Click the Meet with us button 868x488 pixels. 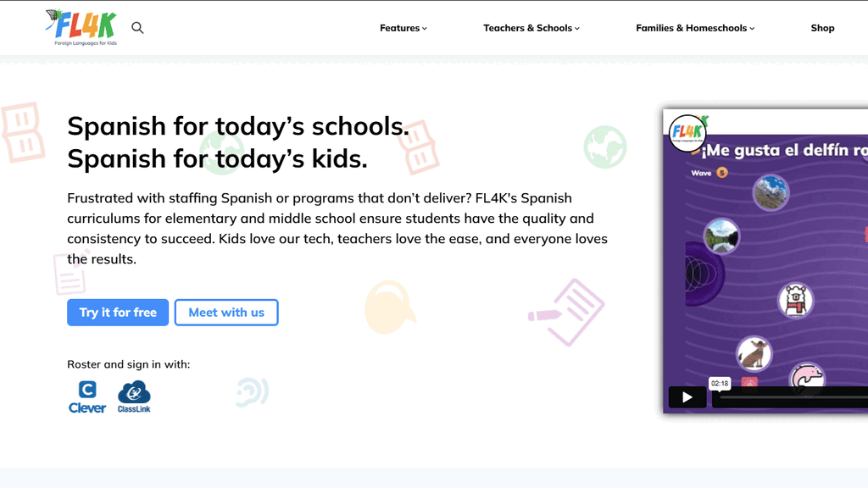point(226,313)
